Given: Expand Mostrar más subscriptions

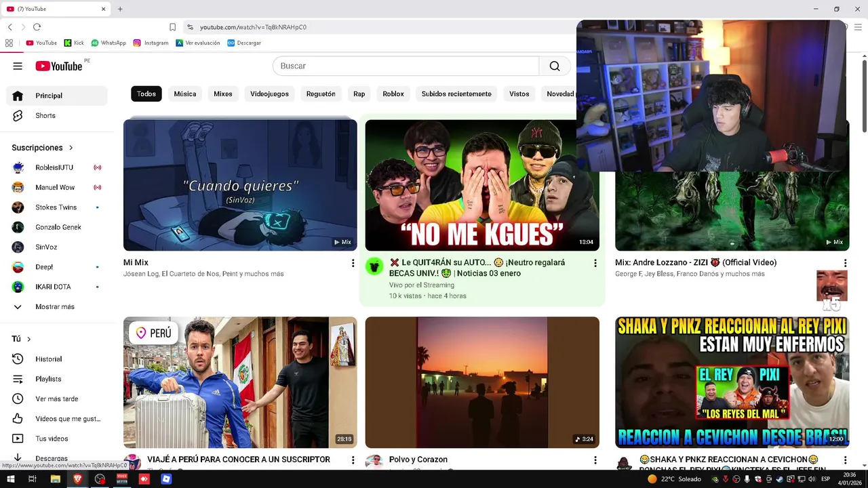Looking at the screenshot, I should click(x=57, y=307).
